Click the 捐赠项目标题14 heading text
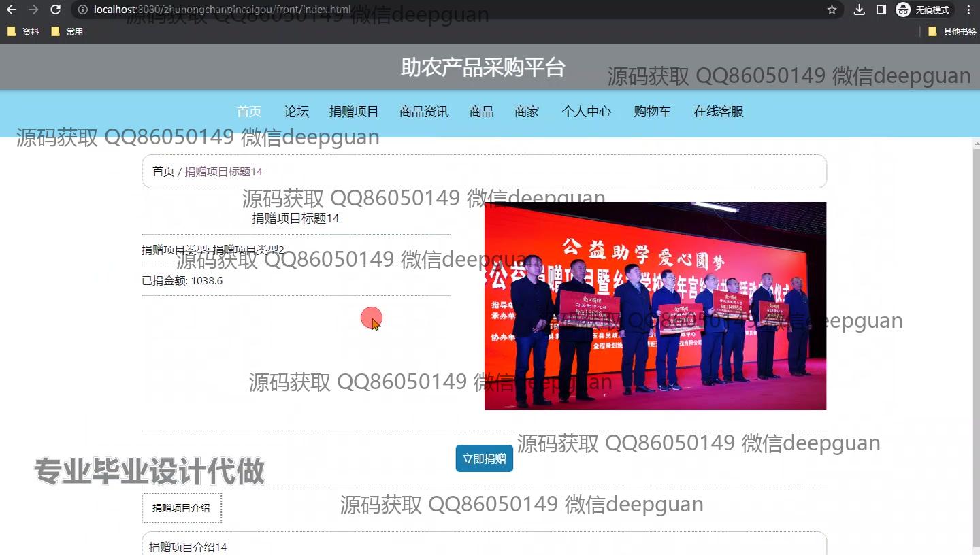980x555 pixels. coord(295,218)
